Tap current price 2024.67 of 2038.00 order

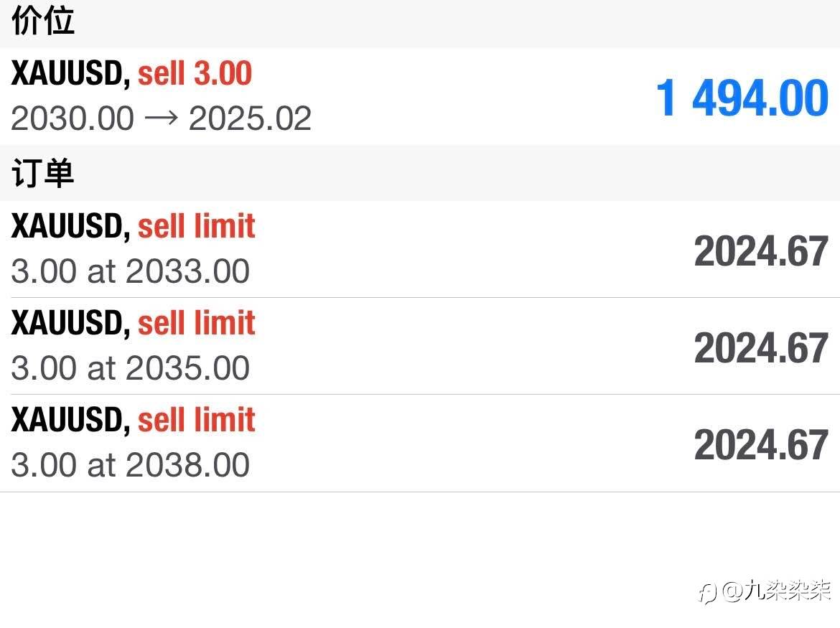coord(761,445)
